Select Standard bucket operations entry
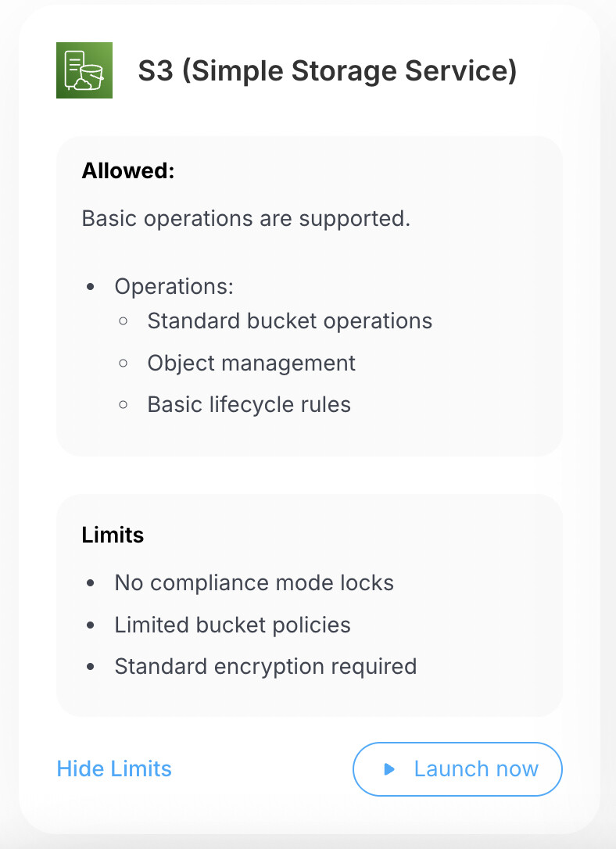 click(x=289, y=321)
